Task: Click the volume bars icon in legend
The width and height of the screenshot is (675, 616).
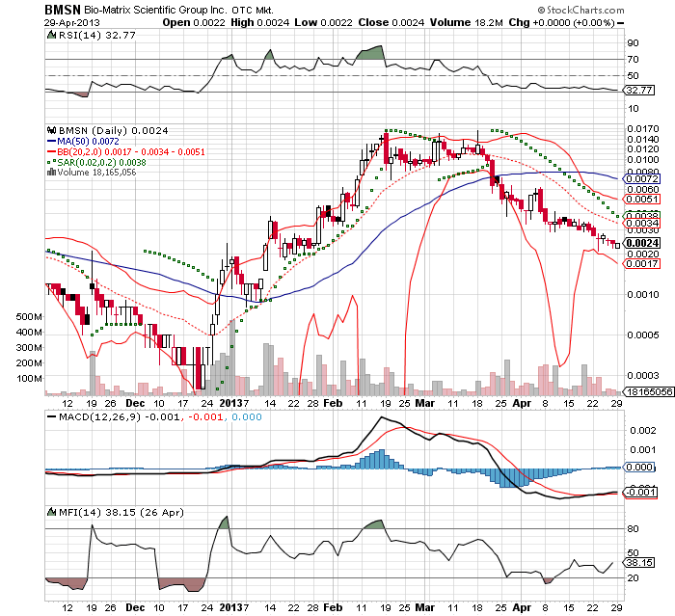Action: [51, 173]
